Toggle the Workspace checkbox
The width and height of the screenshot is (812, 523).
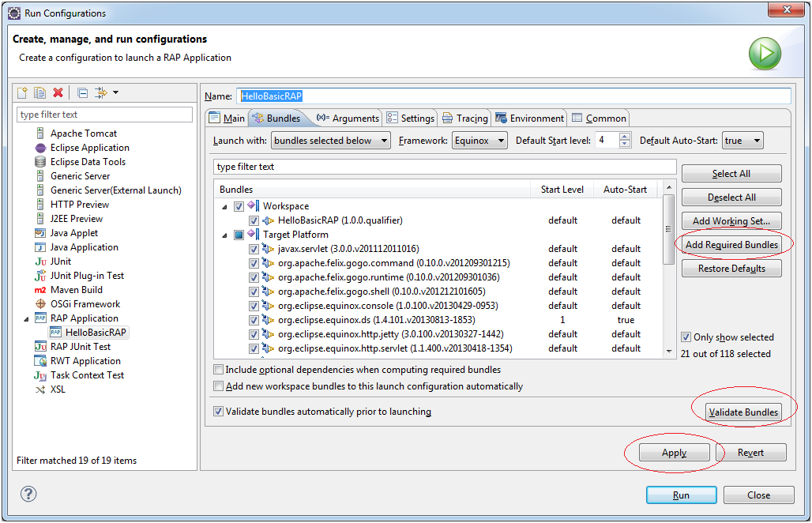point(239,206)
